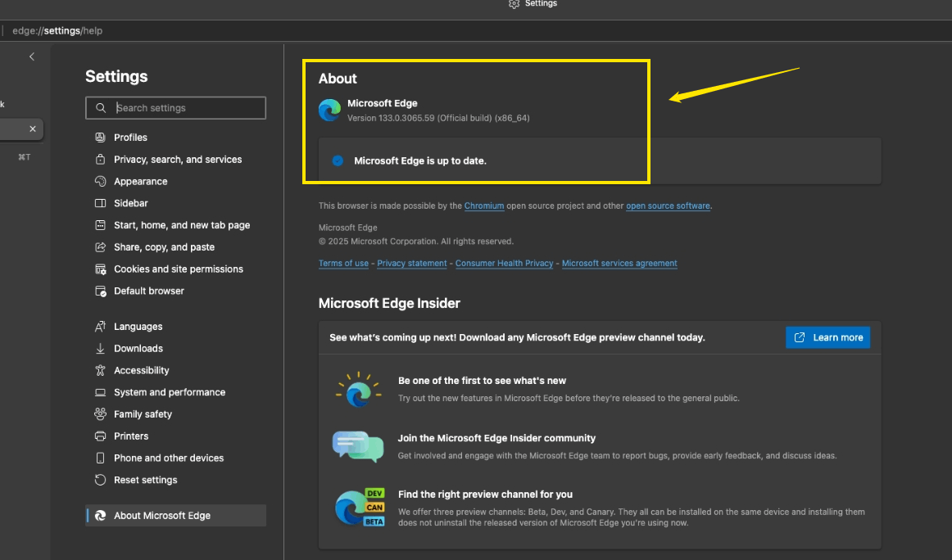Screen dimensions: 952x560
Task: Click the Start, home, and new tab page icon
Action: tap(100, 224)
